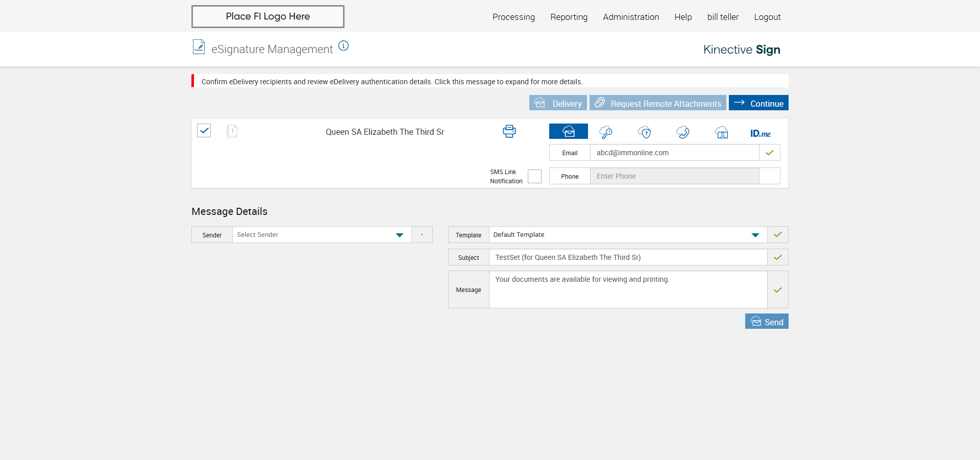Click the green checkmark beside the Subject field
The height and width of the screenshot is (460, 980).
(x=778, y=257)
